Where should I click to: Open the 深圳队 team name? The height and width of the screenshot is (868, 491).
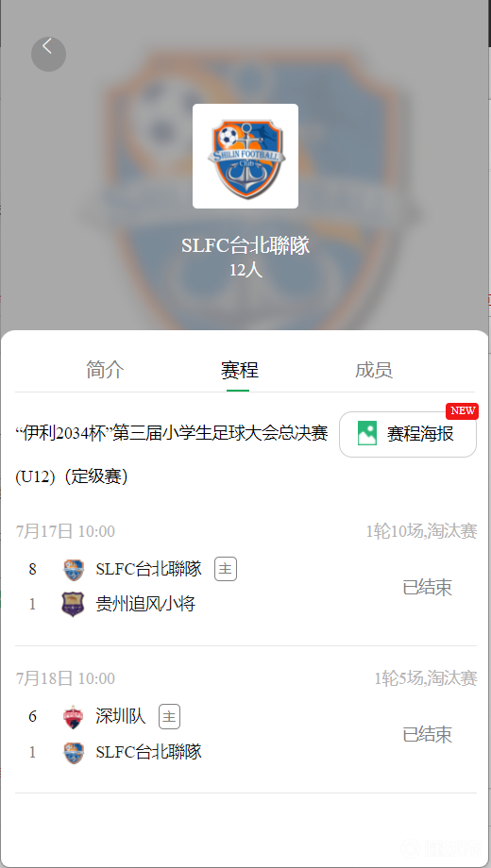(x=121, y=716)
